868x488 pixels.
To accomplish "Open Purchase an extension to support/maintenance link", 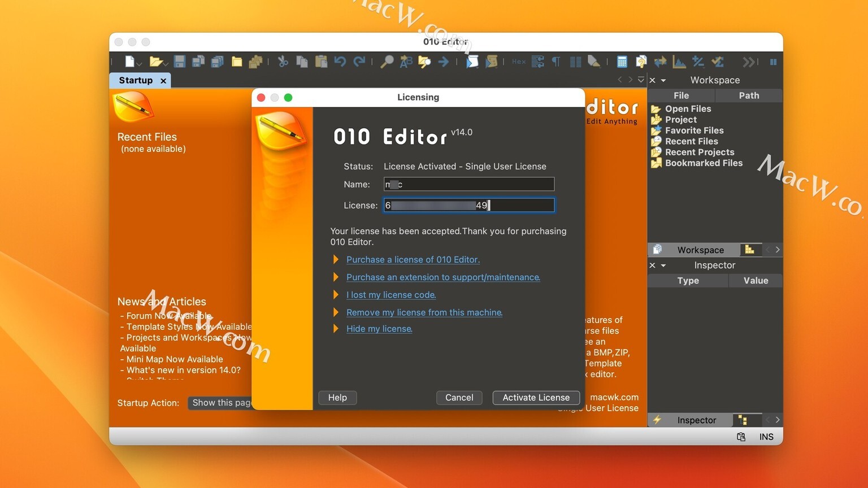I will [443, 277].
